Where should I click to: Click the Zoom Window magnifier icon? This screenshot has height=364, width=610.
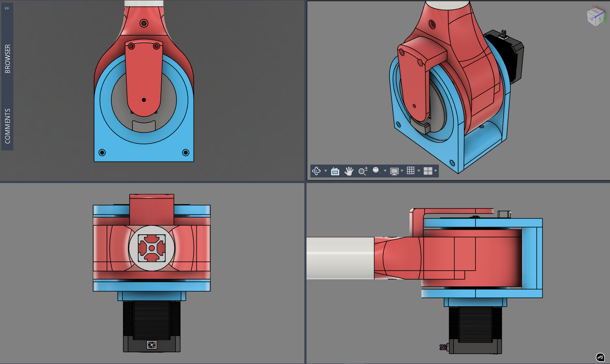[x=376, y=171]
